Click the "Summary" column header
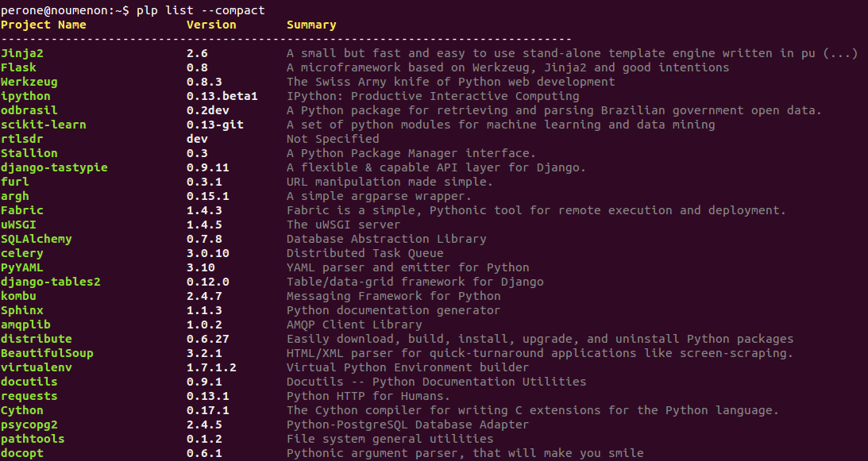 311,25
